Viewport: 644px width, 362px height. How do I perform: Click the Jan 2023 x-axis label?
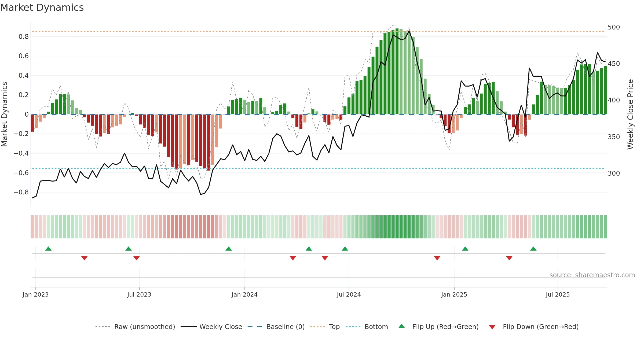[x=35, y=294]
